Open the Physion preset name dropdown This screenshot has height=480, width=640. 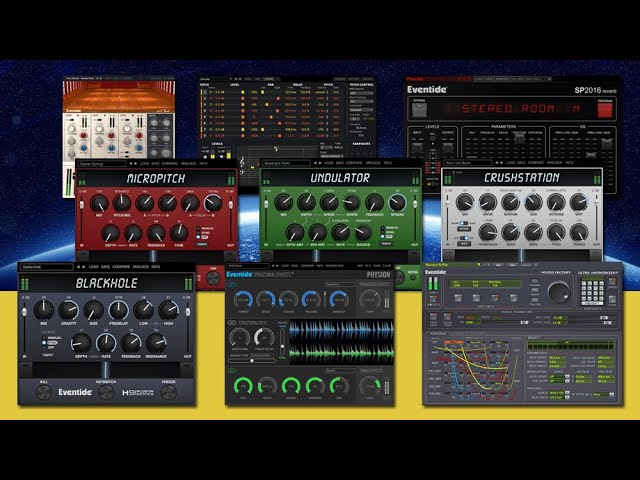click(248, 266)
